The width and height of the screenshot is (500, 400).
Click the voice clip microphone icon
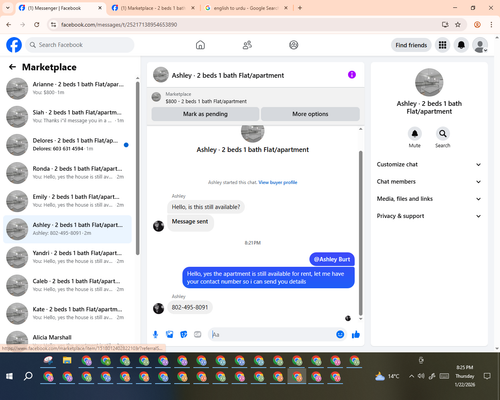pos(155,334)
